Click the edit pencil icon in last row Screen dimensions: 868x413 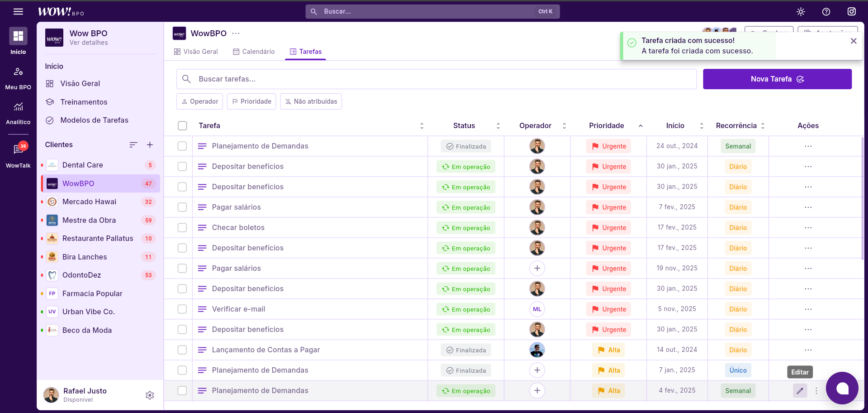click(800, 390)
